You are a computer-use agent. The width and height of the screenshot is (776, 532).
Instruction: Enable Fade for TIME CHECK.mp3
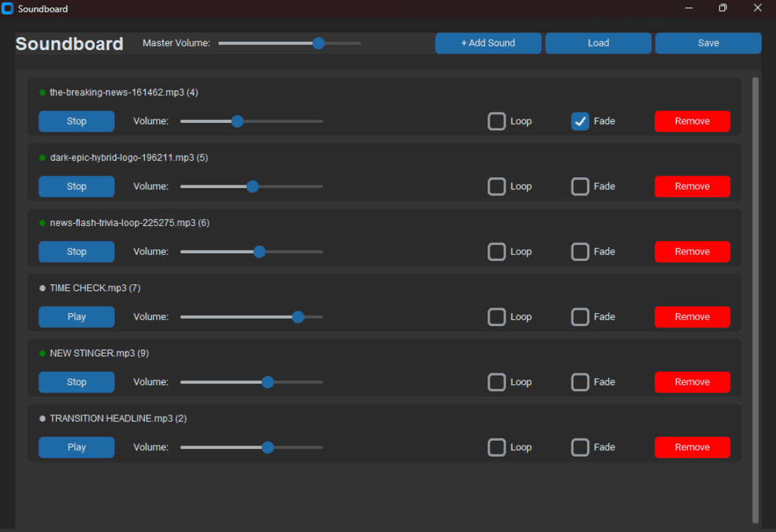(580, 316)
